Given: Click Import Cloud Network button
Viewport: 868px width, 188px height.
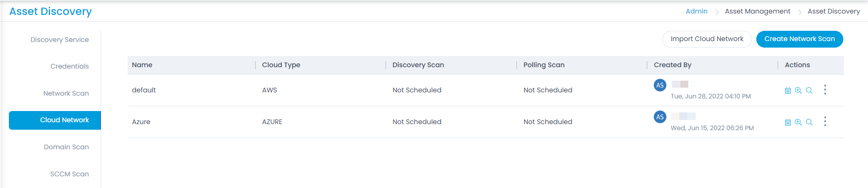Looking at the screenshot, I should pos(707,39).
